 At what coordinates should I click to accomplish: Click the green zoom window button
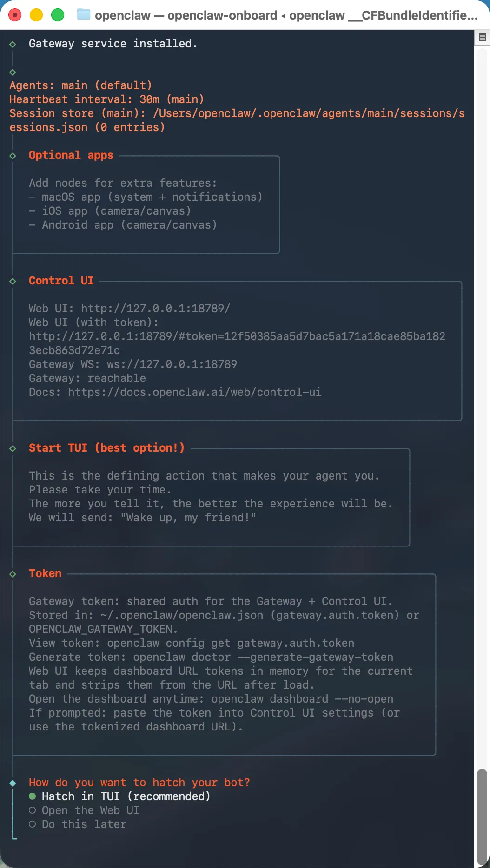click(58, 15)
